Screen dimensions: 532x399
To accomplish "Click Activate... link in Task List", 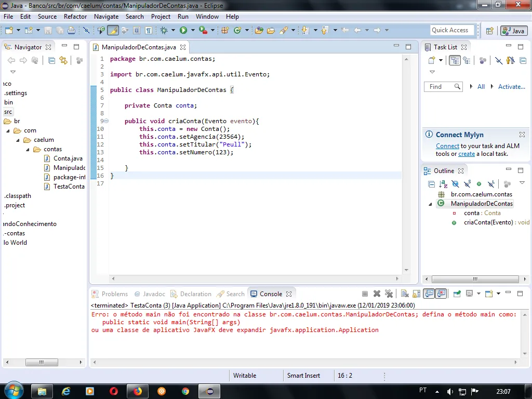I will pyautogui.click(x=511, y=87).
